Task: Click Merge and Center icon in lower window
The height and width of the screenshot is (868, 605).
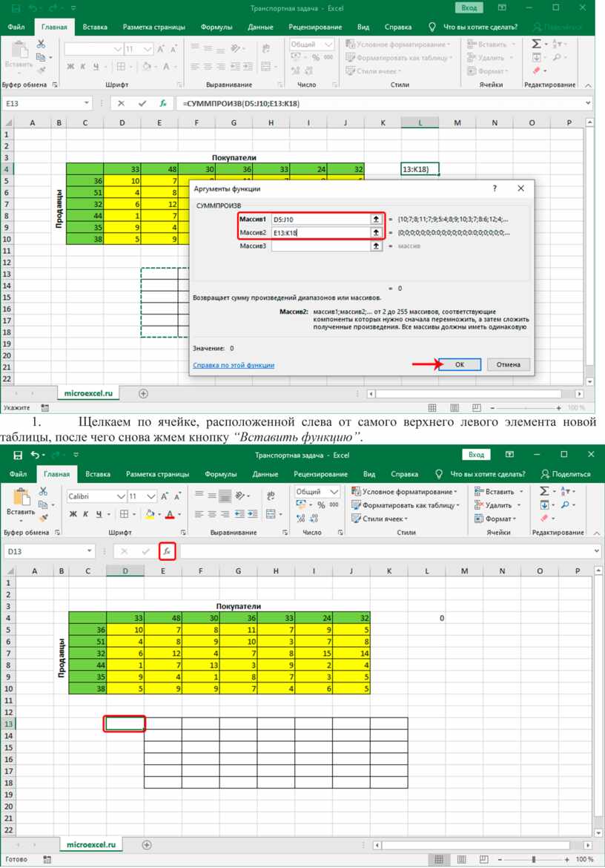Action: (271, 514)
